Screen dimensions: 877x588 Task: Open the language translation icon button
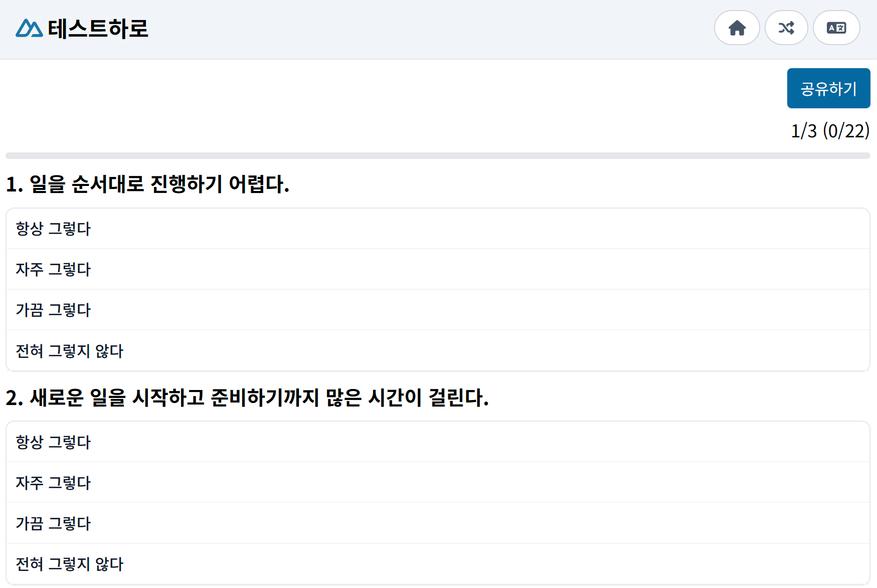pyautogui.click(x=836, y=28)
